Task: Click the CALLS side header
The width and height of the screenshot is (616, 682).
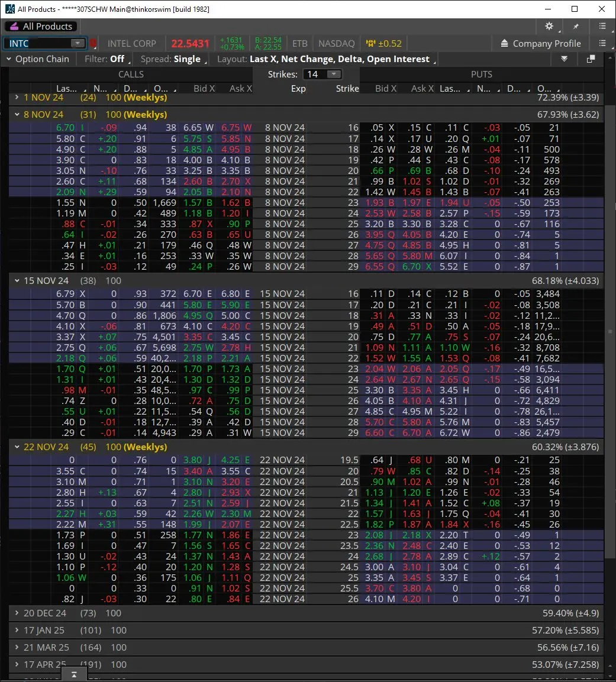Action: pyautogui.click(x=131, y=75)
